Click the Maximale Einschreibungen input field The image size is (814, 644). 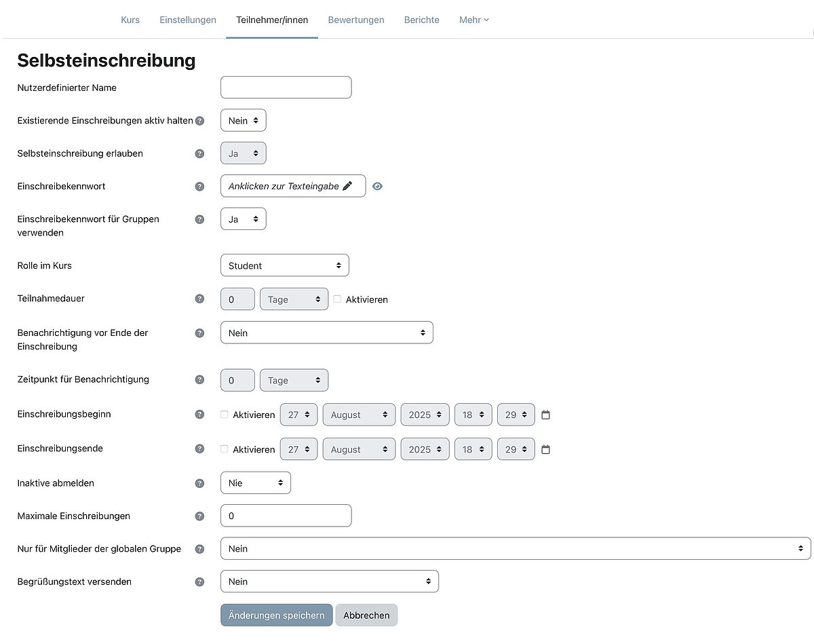(286, 516)
